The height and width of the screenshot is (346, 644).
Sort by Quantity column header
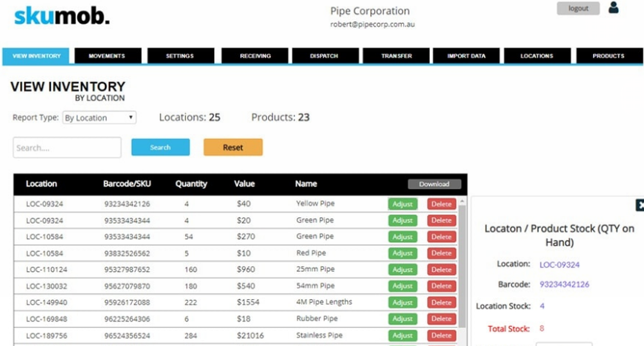coord(191,184)
